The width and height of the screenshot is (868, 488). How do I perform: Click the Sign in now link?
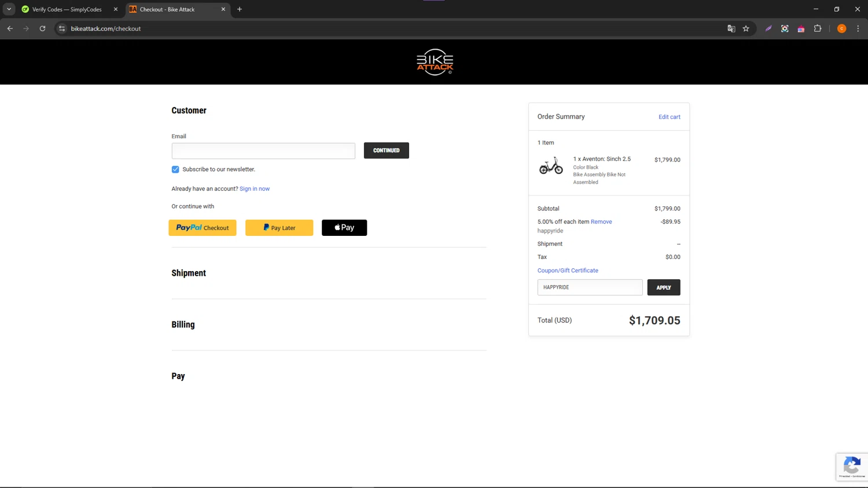pos(255,188)
